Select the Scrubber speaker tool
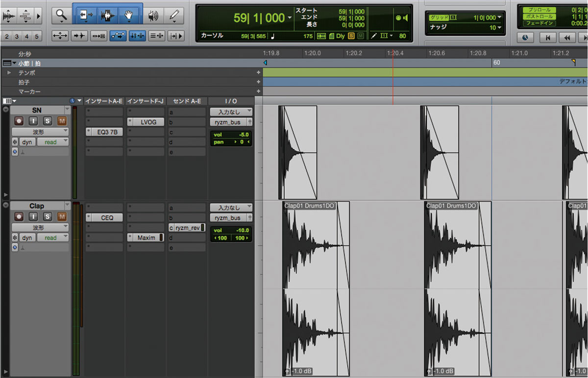This screenshot has height=378, width=588. click(153, 16)
